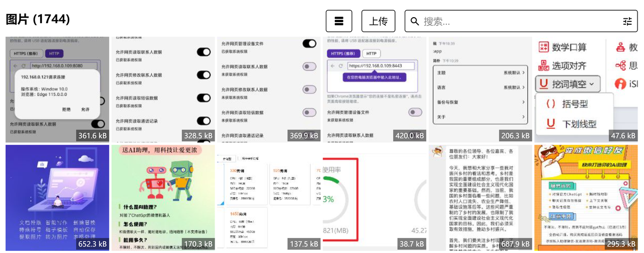Open the 206.3 kB settings list thumbnail
The height and width of the screenshot is (253, 644).
[x=480, y=89]
